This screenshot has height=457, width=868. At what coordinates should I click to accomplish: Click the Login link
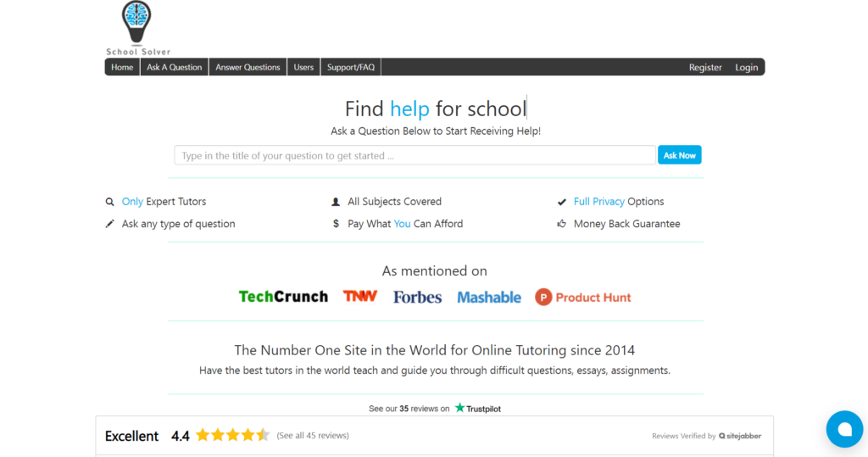pos(746,67)
